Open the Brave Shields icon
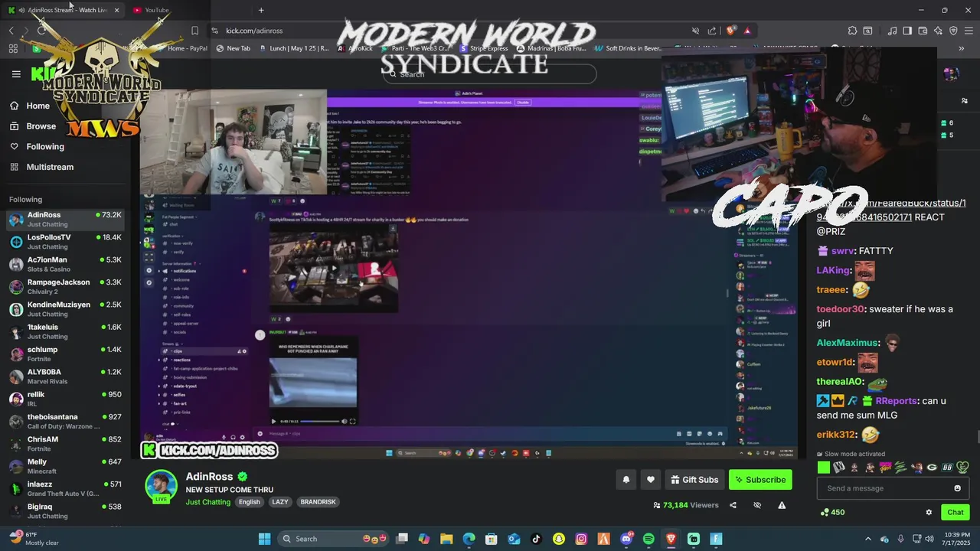Viewport: 980px width, 551px height. (730, 31)
